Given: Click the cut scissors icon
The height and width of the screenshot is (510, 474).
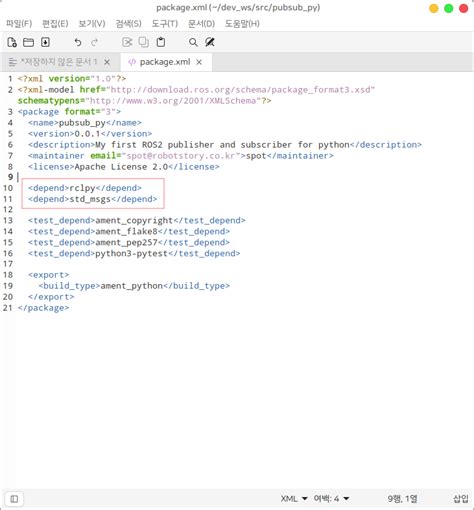Looking at the screenshot, I should [x=127, y=42].
